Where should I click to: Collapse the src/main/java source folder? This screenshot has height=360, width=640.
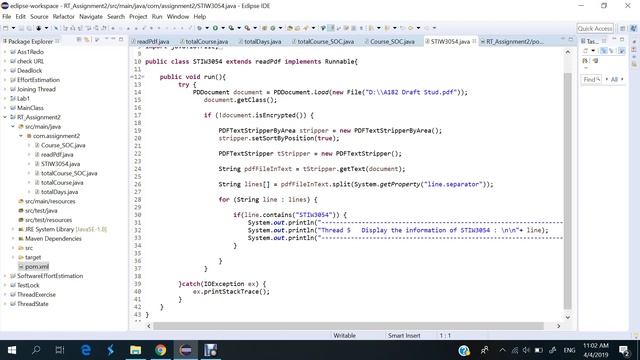click(13, 127)
